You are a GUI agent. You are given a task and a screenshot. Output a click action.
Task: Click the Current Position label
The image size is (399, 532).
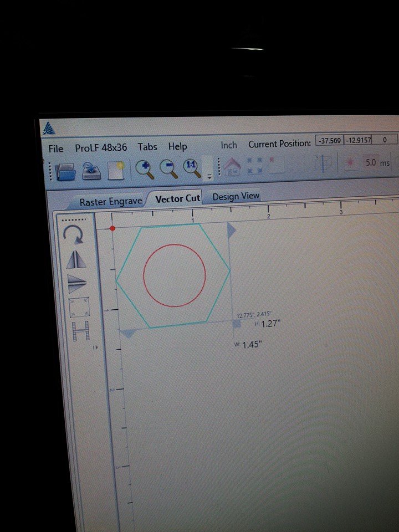(279, 144)
